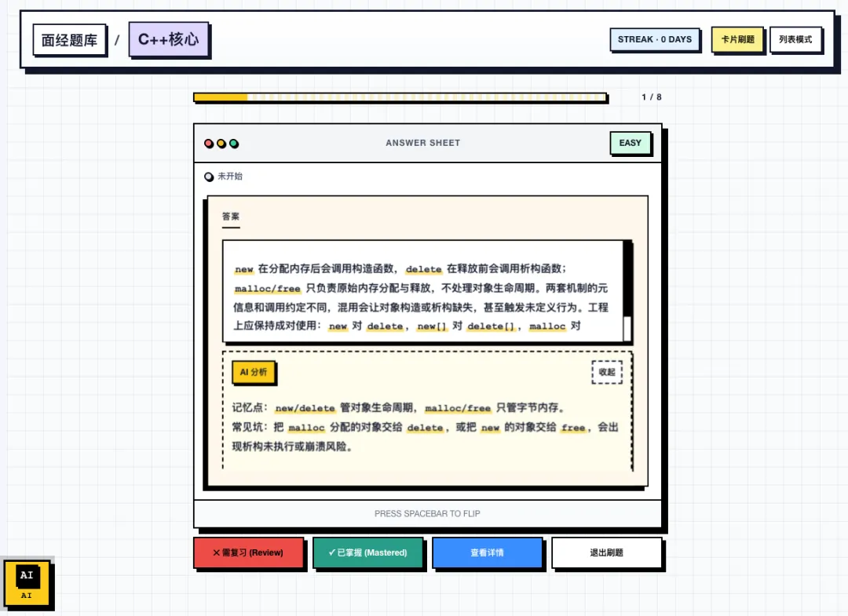Click the EASY difficulty badge
Image resolution: width=848 pixels, height=616 pixels.
tap(630, 143)
